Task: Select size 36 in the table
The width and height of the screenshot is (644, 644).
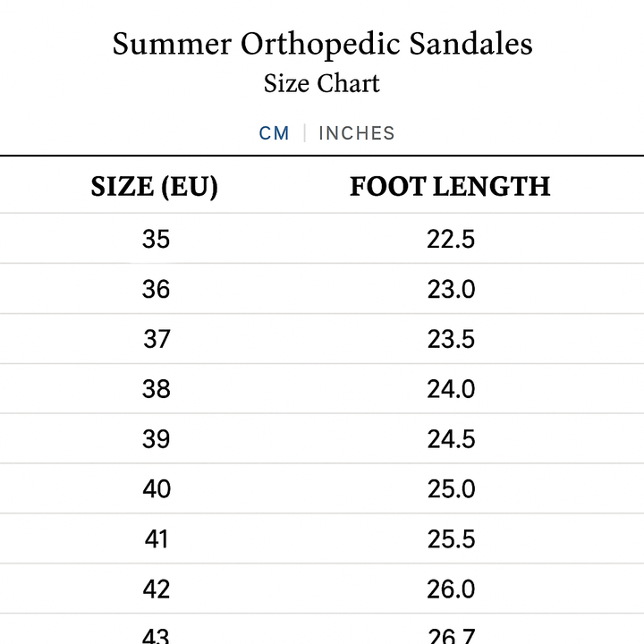Action: pos(156,290)
